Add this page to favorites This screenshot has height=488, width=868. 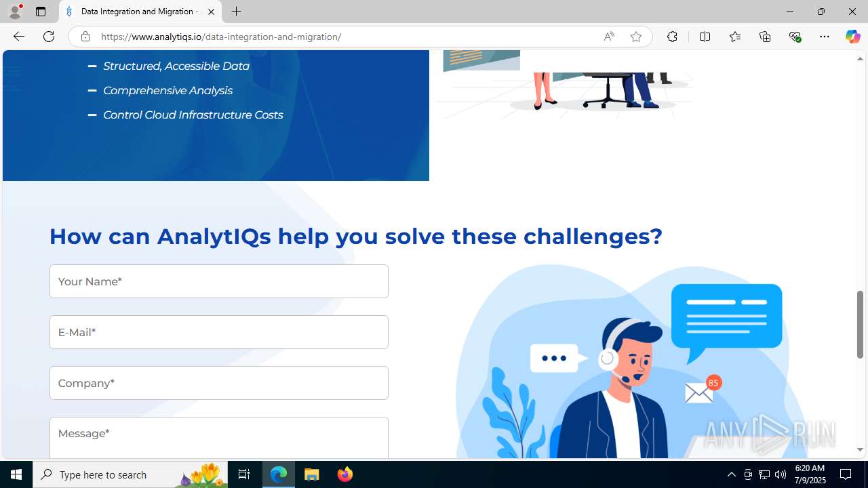coord(635,37)
